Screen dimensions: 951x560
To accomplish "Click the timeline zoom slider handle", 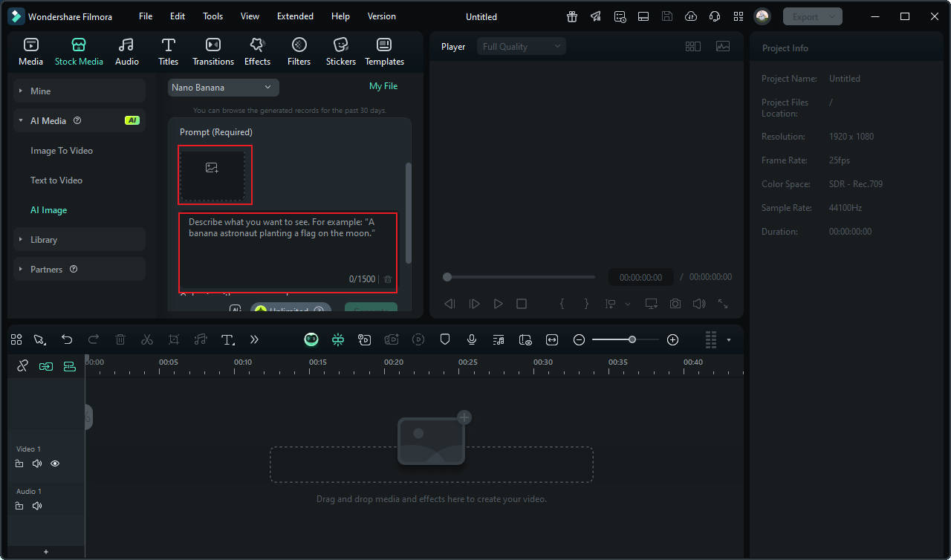I will [632, 339].
